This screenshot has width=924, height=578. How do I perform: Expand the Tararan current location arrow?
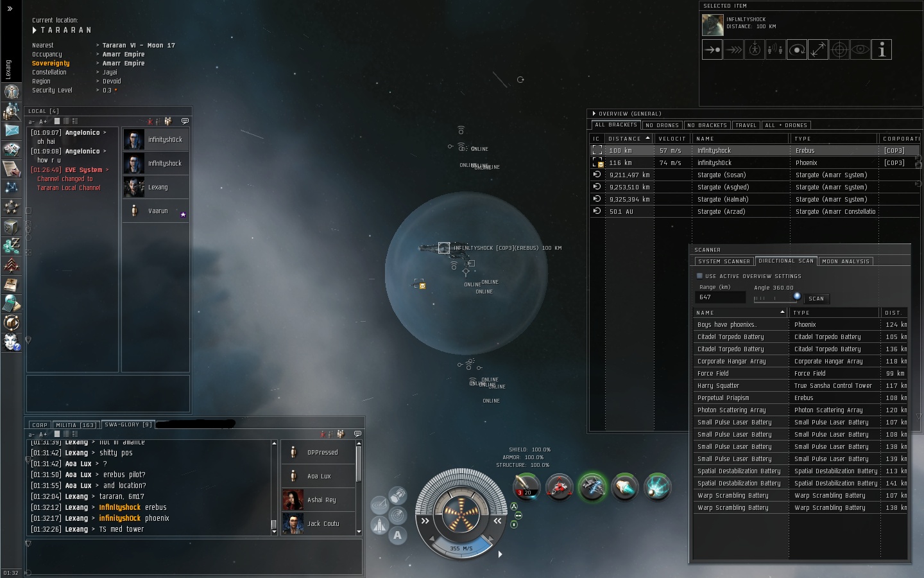click(35, 30)
